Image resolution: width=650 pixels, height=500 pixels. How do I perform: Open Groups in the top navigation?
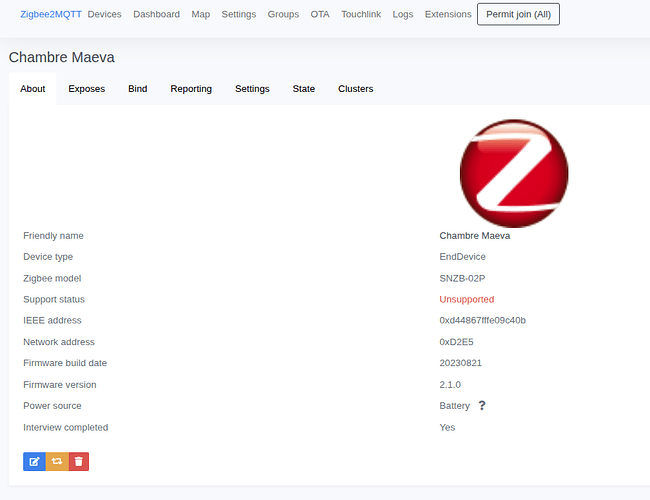(x=283, y=14)
